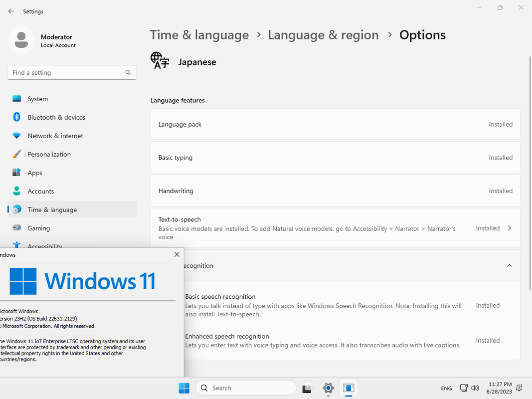Image resolution: width=532 pixels, height=399 pixels.
Task: Click the Gaming controller icon
Action: point(16,227)
